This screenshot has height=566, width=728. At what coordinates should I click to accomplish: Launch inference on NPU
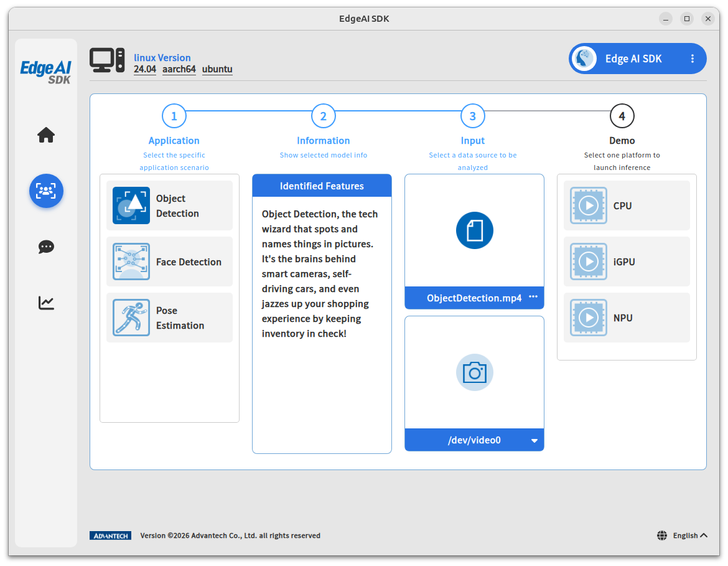(x=627, y=318)
